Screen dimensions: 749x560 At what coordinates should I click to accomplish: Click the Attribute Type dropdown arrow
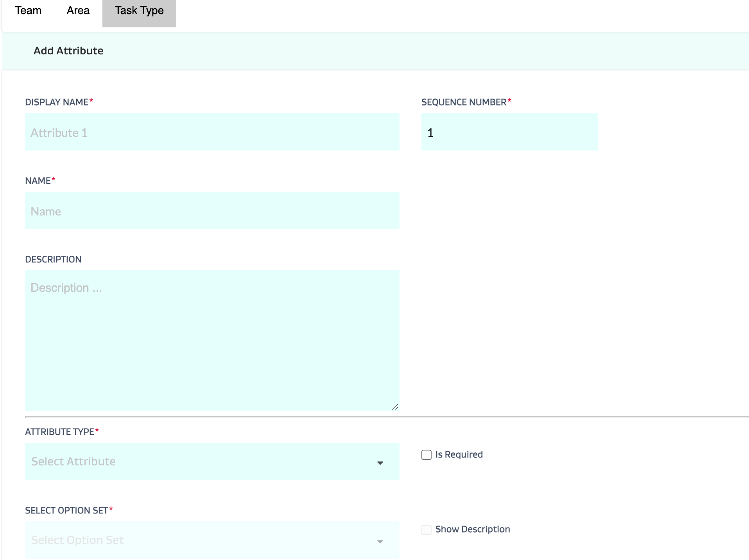(380, 463)
